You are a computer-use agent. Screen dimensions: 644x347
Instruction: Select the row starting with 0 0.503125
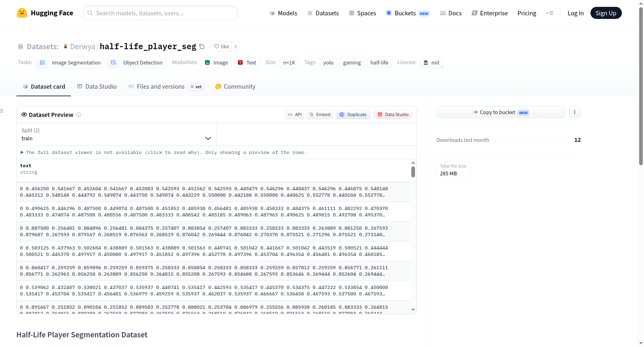[x=213, y=251]
